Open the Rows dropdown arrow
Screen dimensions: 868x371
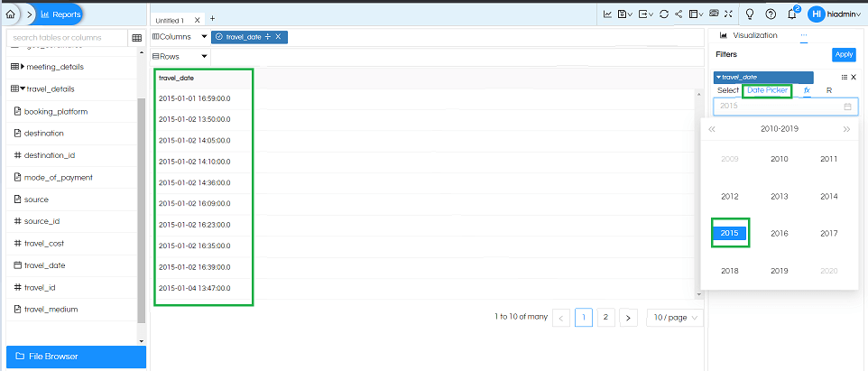[204, 57]
